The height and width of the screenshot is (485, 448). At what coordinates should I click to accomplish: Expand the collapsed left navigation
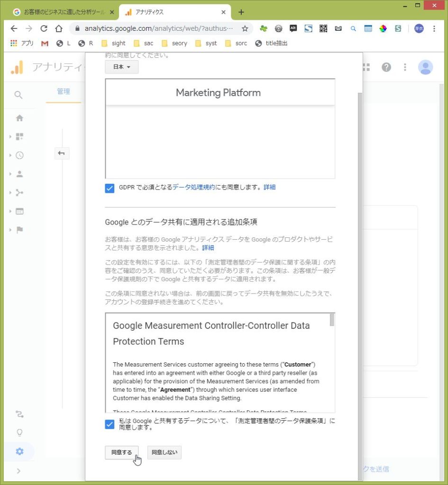[18, 471]
